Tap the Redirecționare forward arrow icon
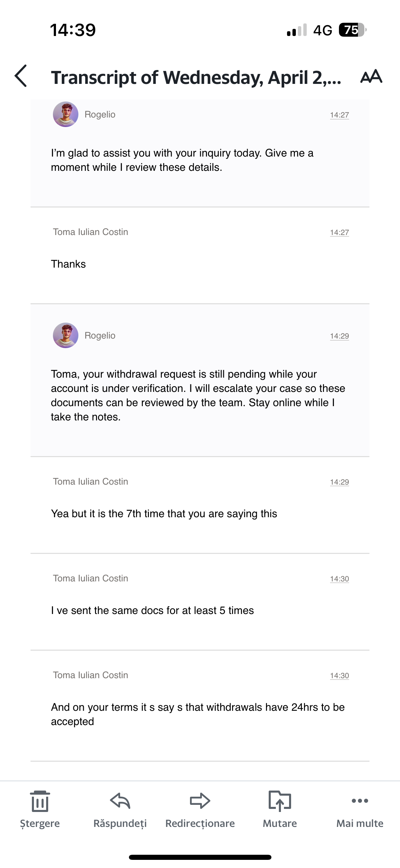 tap(200, 801)
